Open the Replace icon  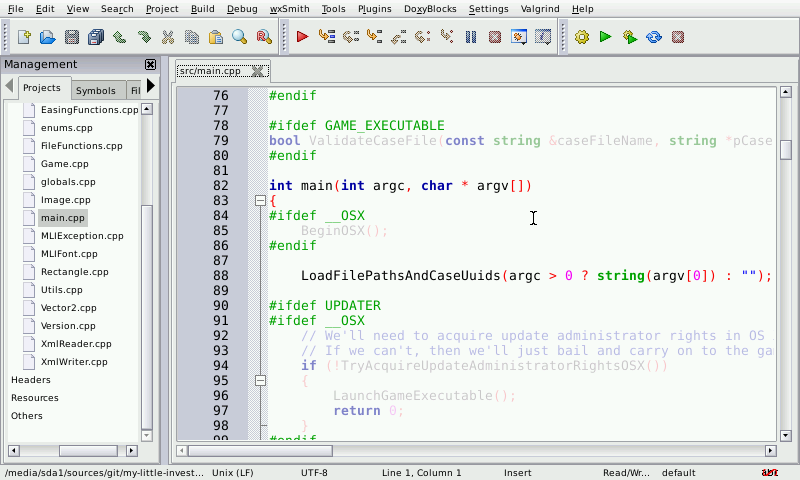point(264,37)
